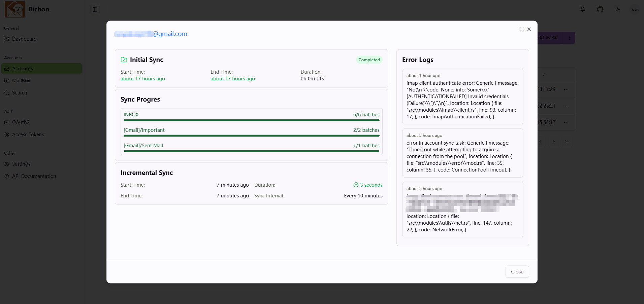This screenshot has height=304, width=644.
Task: Collapse the sidebar with the panel icon
Action: coord(94,9)
